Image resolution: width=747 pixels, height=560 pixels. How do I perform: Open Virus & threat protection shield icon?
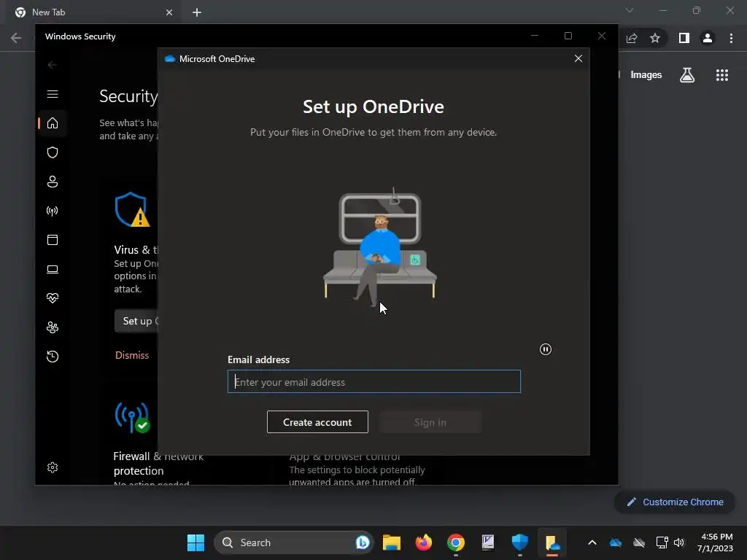tap(53, 152)
